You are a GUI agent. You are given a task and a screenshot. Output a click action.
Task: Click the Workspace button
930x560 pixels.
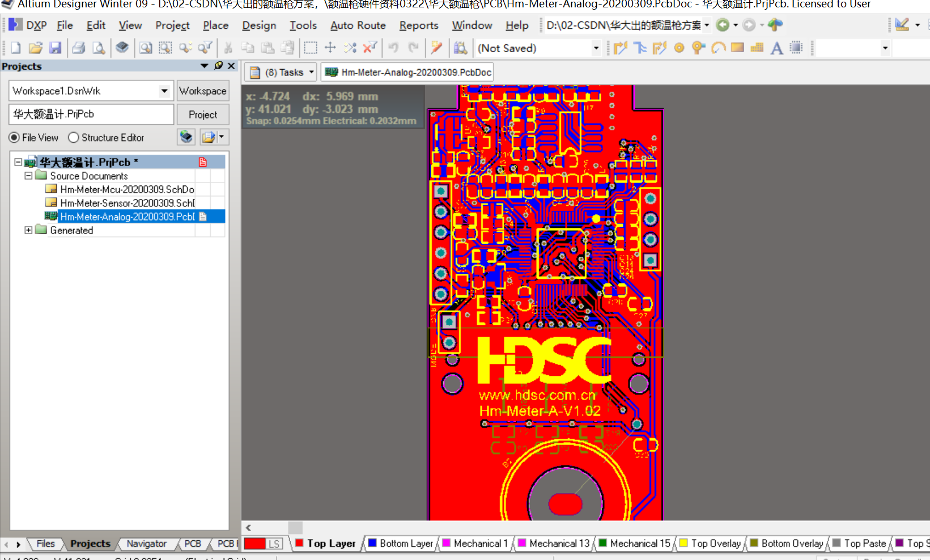(x=203, y=91)
